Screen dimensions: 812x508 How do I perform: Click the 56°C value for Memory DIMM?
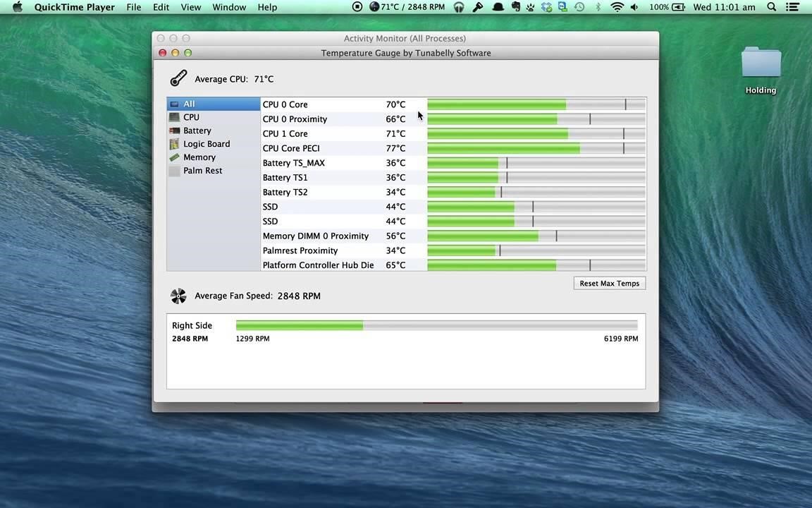(395, 236)
